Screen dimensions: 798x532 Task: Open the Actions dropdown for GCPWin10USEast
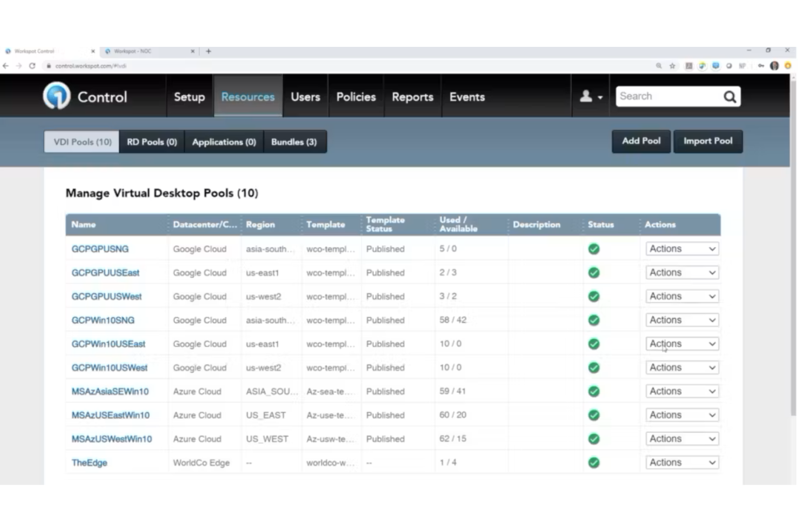click(682, 343)
